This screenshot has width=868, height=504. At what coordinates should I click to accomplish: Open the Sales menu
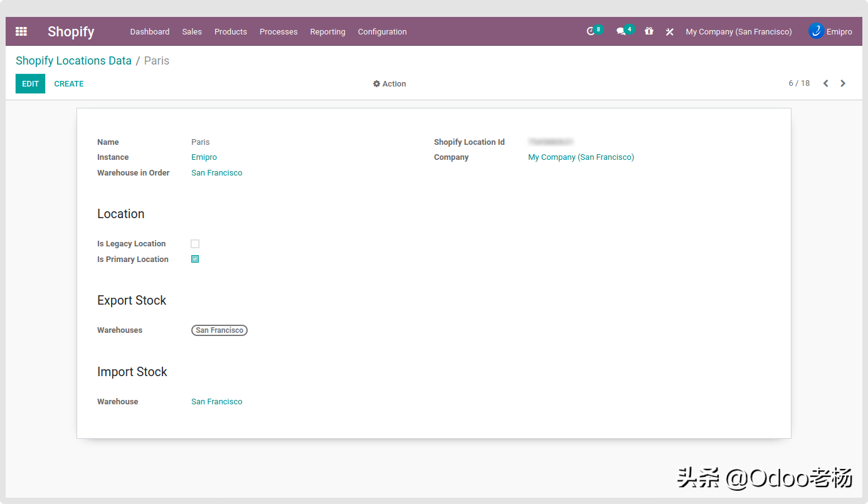coord(192,31)
